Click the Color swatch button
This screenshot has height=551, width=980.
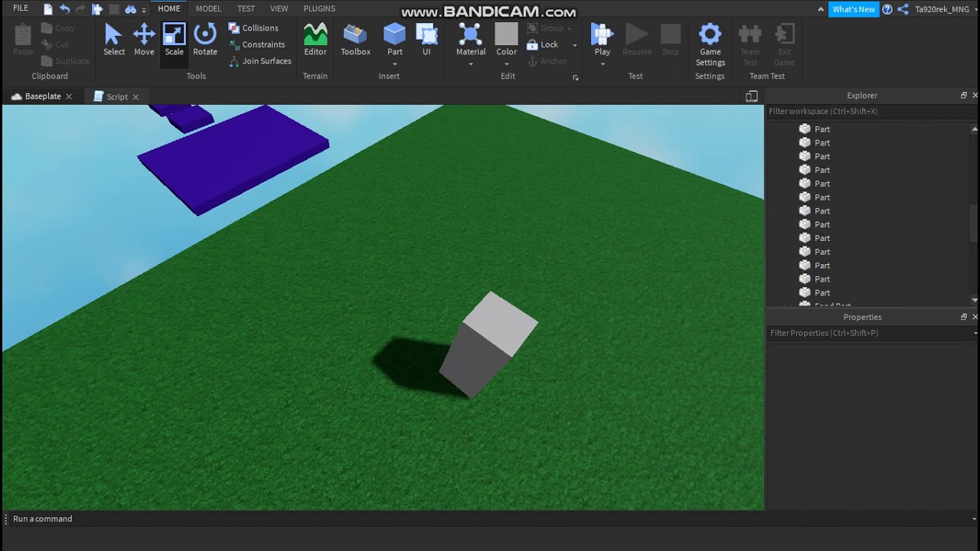point(506,34)
